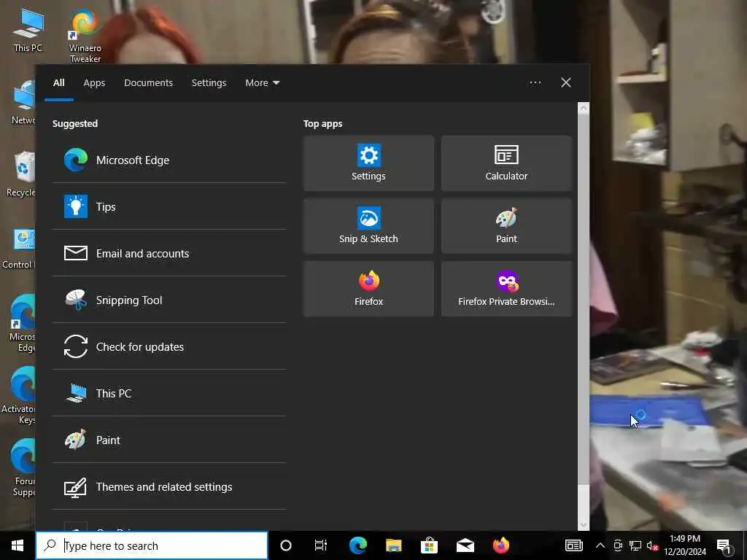Open Firefox Private Browsing tile
747x560 pixels.
tap(506, 289)
